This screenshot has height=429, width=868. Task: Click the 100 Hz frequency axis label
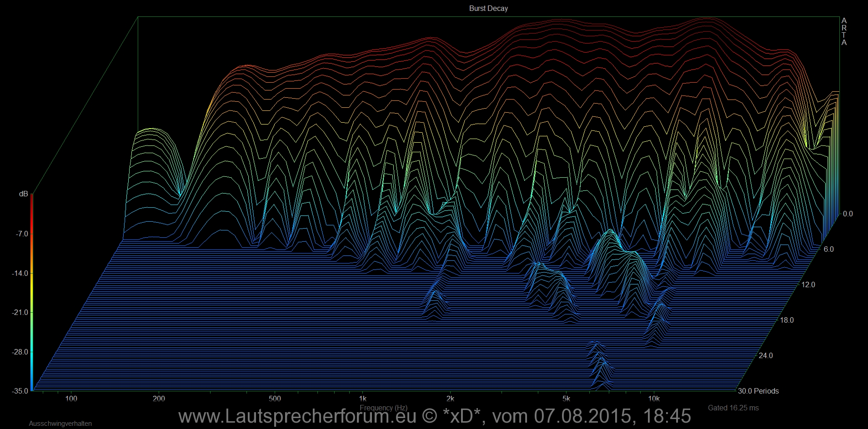click(71, 399)
